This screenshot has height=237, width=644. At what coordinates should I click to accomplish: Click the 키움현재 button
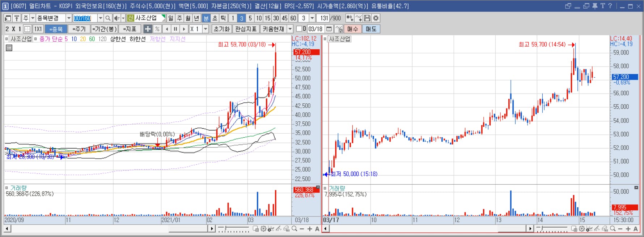pyautogui.click(x=273, y=29)
